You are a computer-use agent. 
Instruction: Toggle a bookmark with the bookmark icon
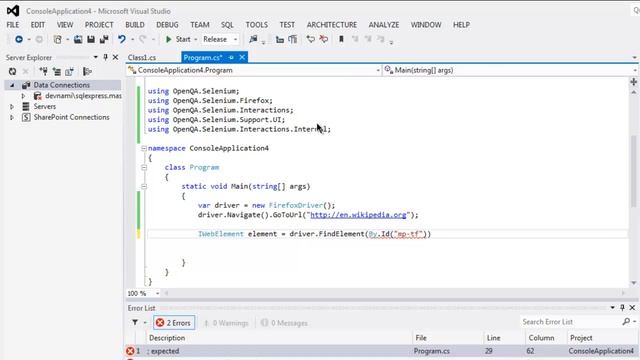coord(341,39)
